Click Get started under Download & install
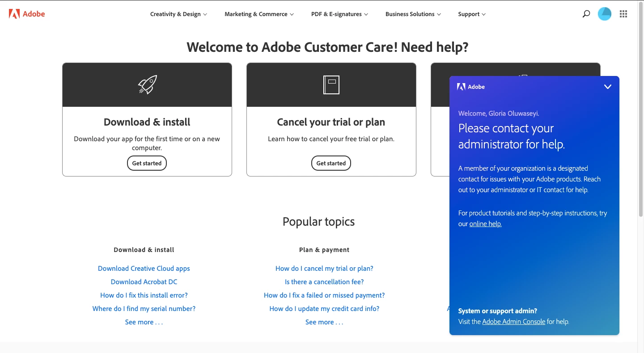Screen dimensions: 644x353 tap(147, 163)
